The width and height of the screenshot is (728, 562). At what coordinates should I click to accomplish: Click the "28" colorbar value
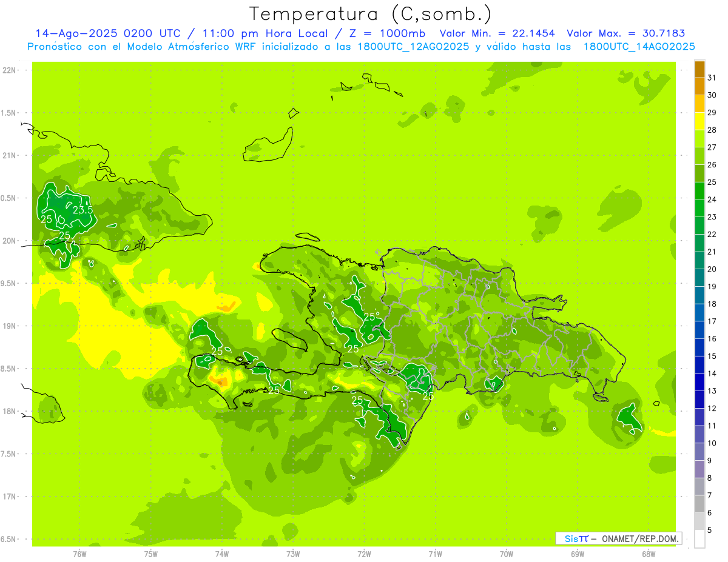click(x=712, y=130)
